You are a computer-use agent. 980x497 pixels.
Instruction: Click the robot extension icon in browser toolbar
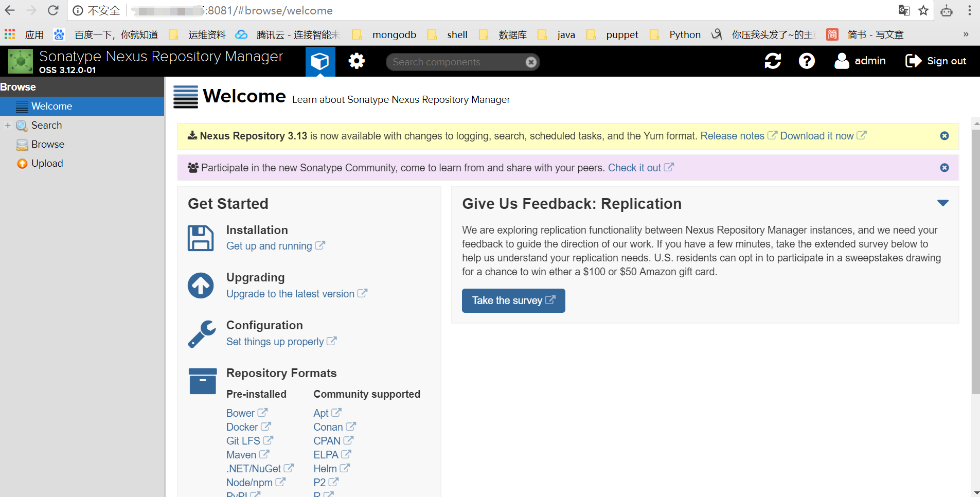click(x=947, y=10)
